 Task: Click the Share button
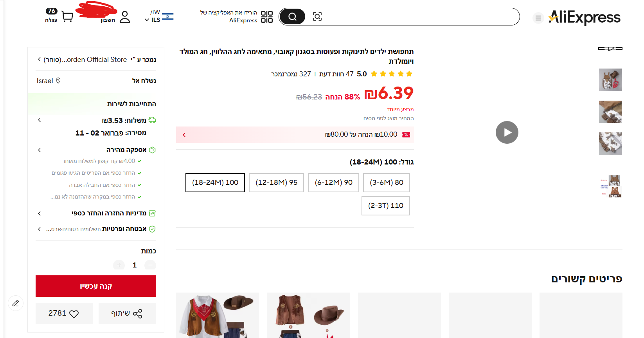(x=127, y=313)
